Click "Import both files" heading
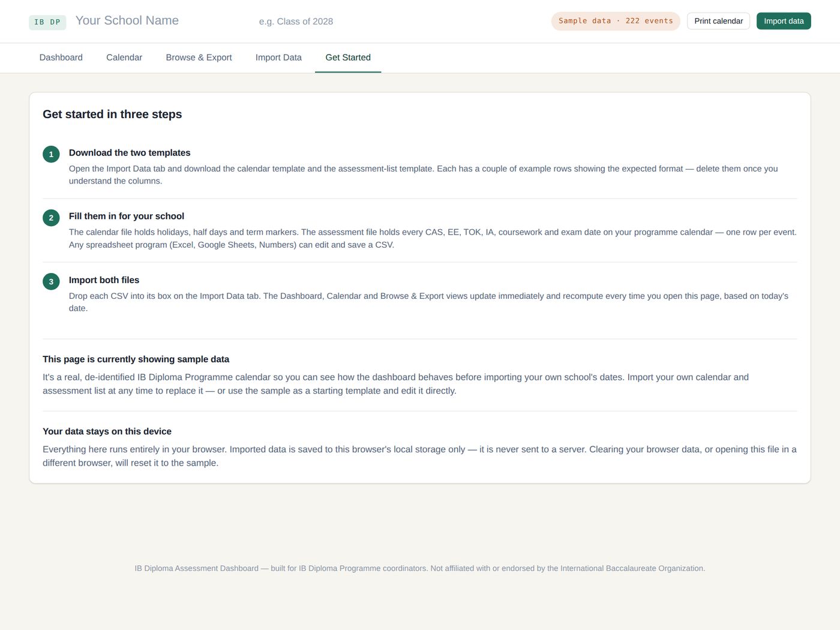The width and height of the screenshot is (840, 630). [x=104, y=280]
